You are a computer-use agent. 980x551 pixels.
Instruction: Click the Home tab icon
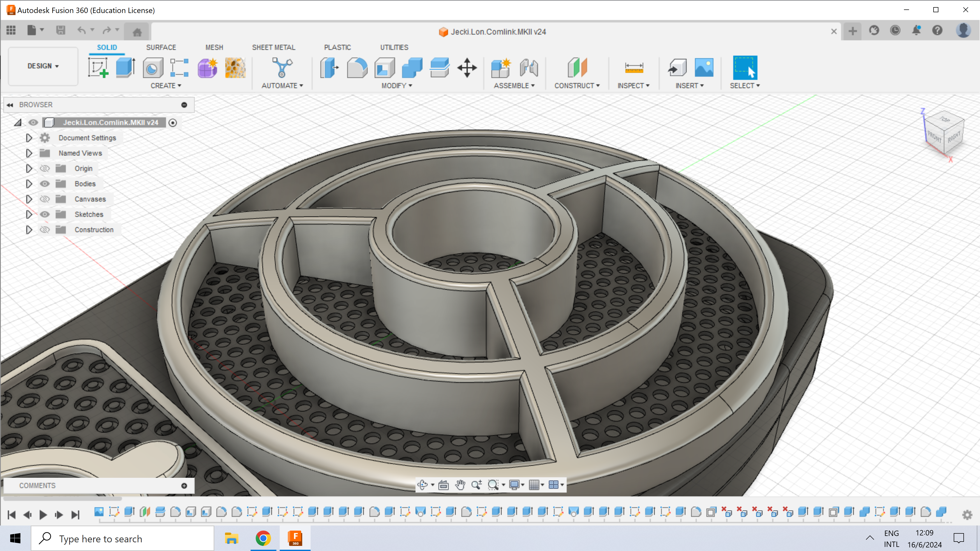pos(137,32)
